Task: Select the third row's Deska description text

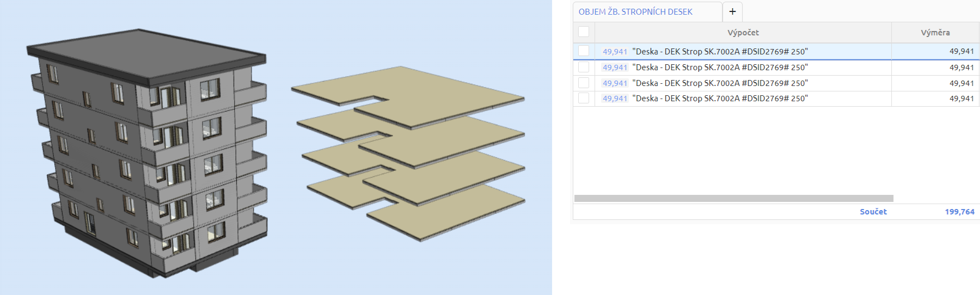Action: [720, 83]
